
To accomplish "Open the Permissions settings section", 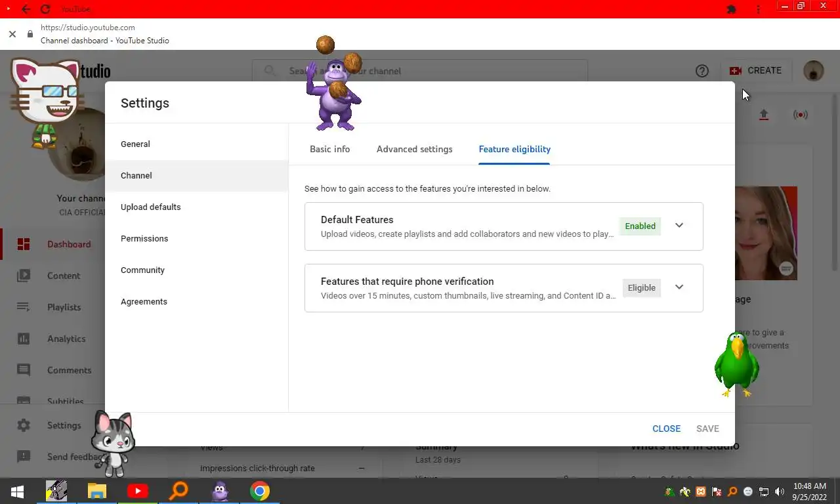I will point(196,239).
